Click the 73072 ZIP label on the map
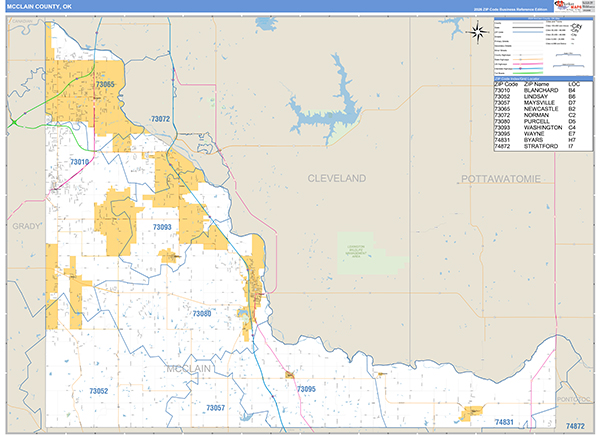Viewport: 600px width, 435px height. [x=160, y=119]
